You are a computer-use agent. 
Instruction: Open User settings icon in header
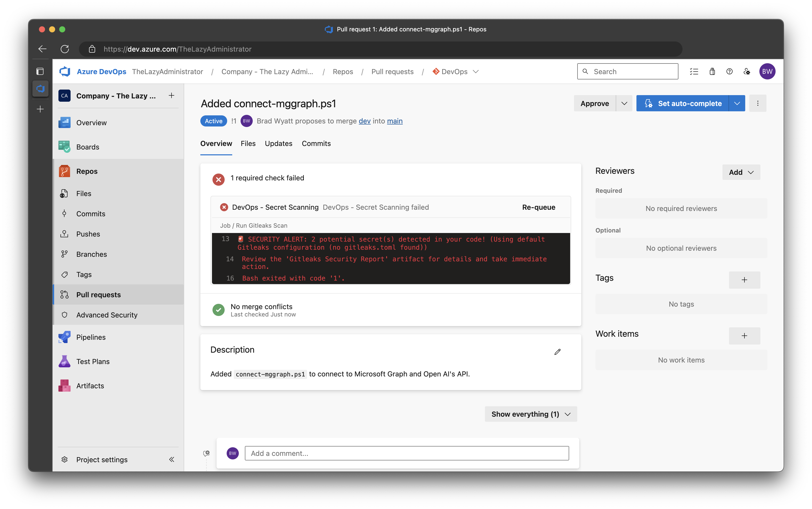[x=747, y=71]
